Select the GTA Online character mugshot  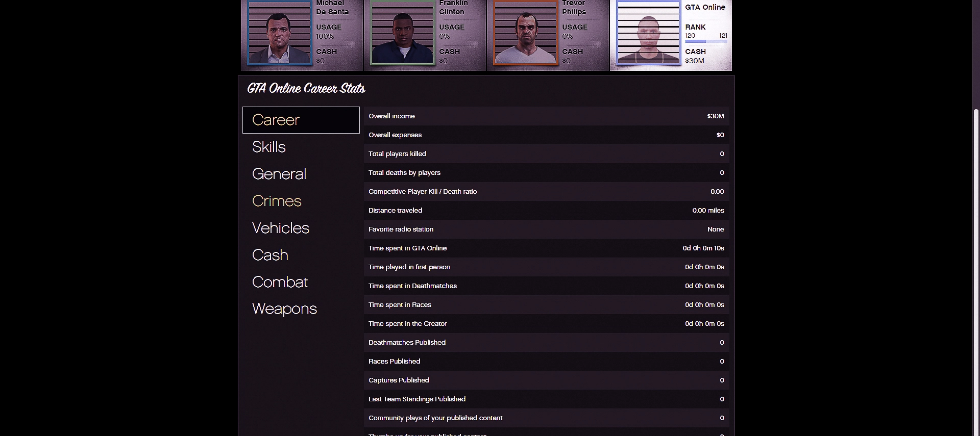pos(649,33)
